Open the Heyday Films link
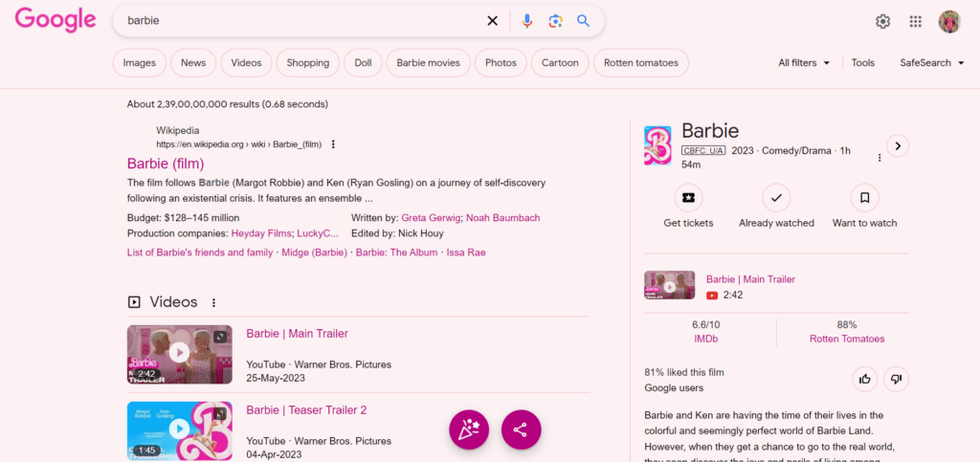Image resolution: width=980 pixels, height=462 pixels. 261,233
